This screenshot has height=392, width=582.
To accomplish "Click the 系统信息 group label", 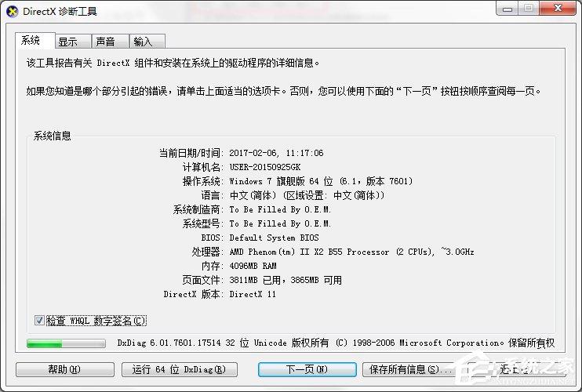I will pyautogui.click(x=53, y=136).
